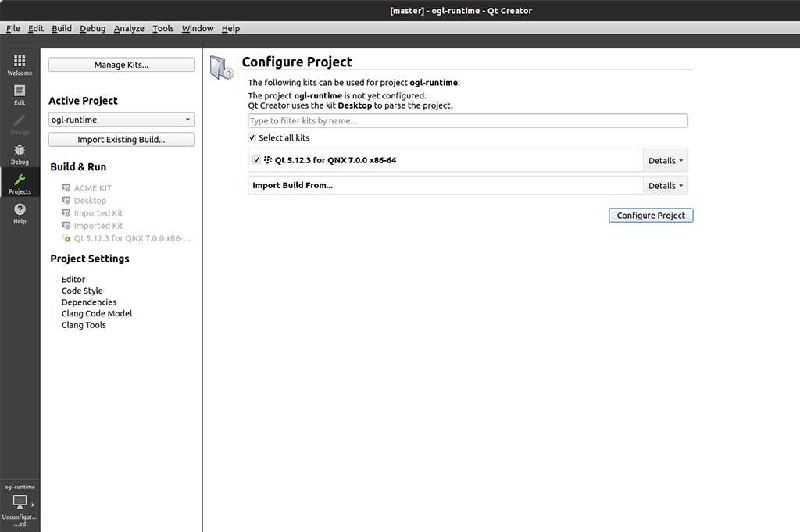Open the Active Project ogl-runtime dropdown
This screenshot has width=800, height=532.
point(121,120)
